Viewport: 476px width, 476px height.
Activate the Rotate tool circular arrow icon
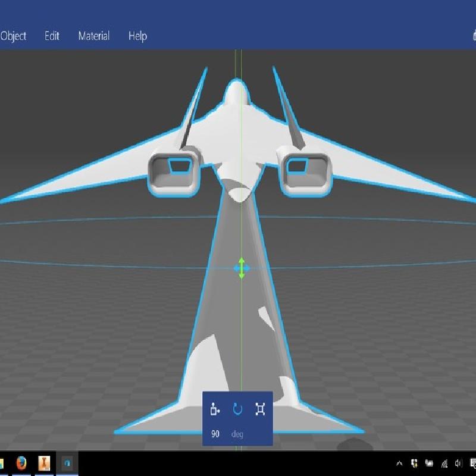(x=237, y=409)
